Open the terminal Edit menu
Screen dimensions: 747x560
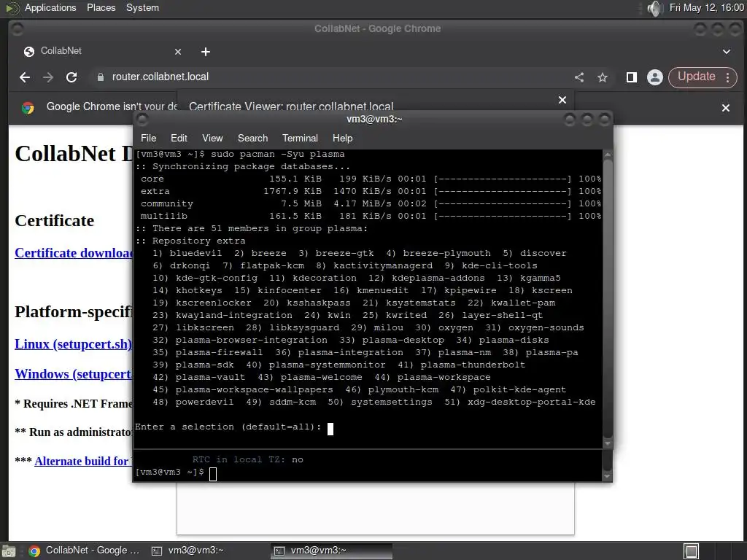coord(179,138)
